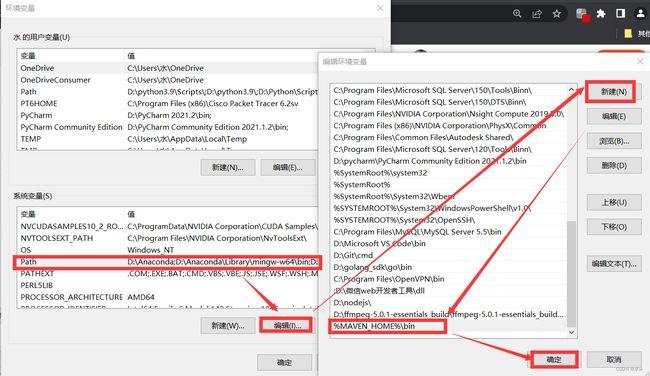Click 新建(N)... under user variables

tap(228, 167)
